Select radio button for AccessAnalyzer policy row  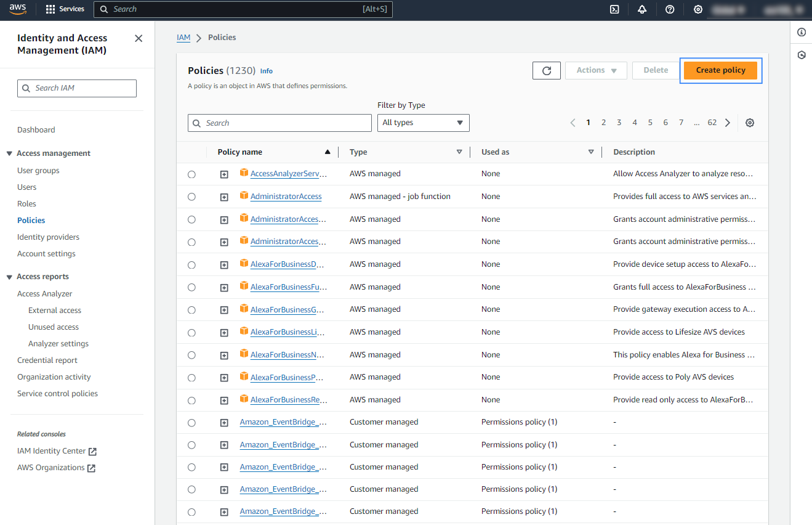[x=191, y=174]
